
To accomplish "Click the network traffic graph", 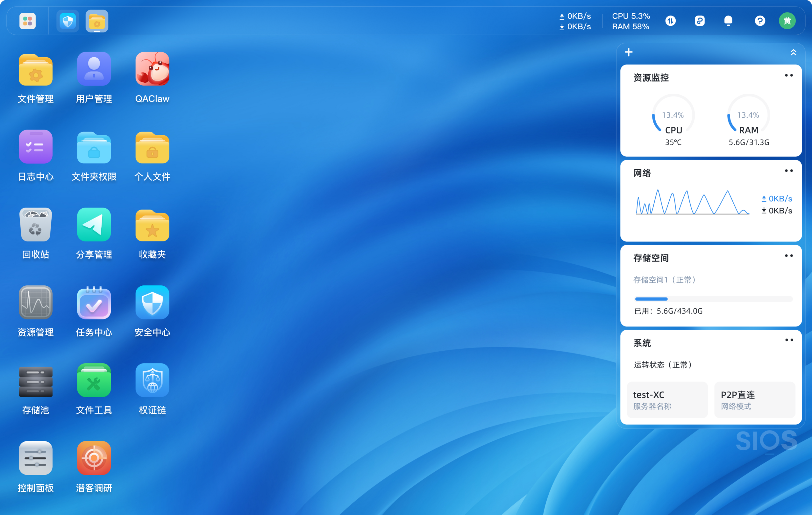I will (692, 202).
